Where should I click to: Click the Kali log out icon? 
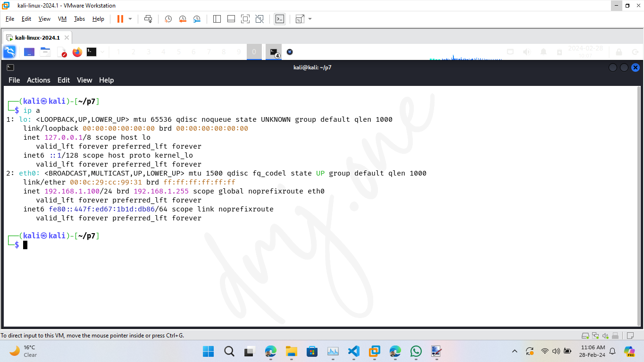(635, 52)
